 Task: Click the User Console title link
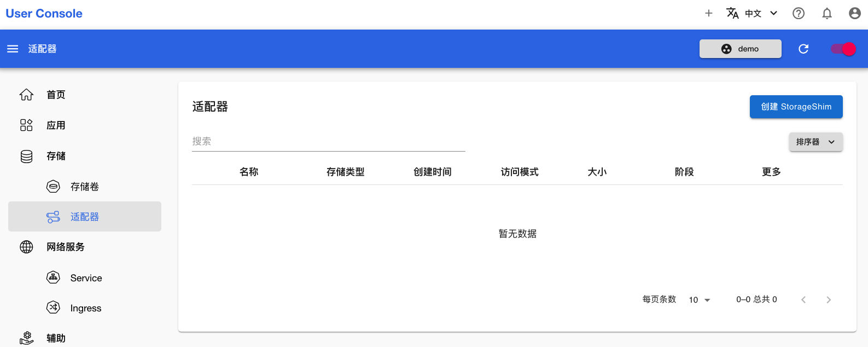point(44,14)
